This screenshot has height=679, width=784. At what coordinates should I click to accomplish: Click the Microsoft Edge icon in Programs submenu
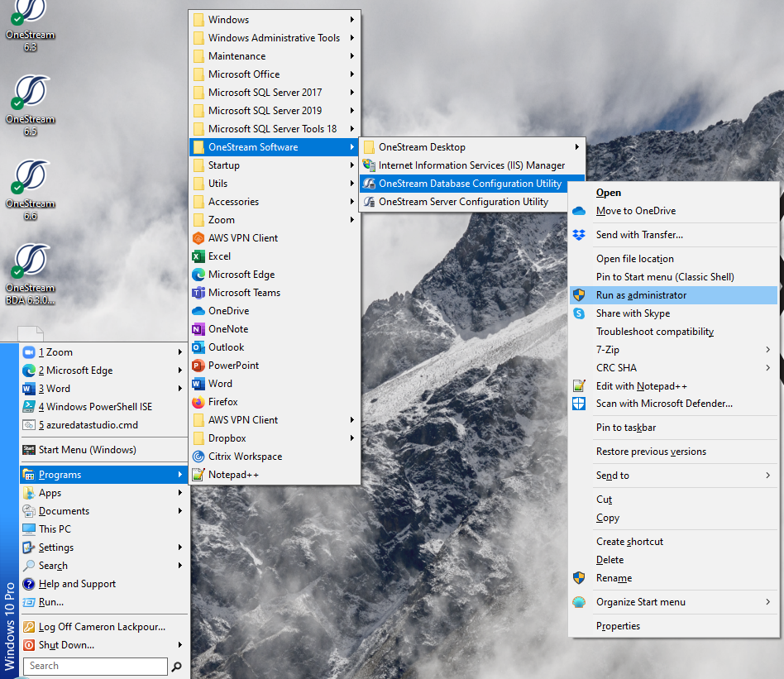(x=198, y=275)
